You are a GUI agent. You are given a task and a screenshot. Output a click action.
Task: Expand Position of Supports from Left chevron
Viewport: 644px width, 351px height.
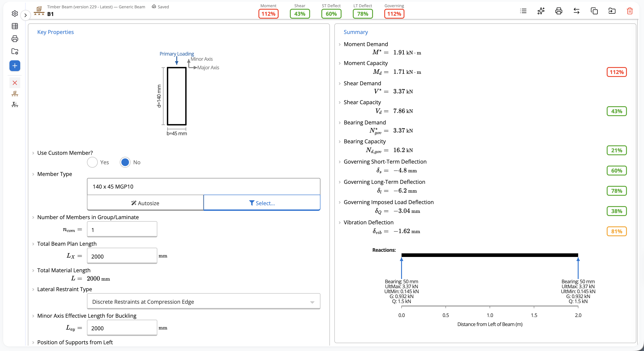click(x=33, y=342)
